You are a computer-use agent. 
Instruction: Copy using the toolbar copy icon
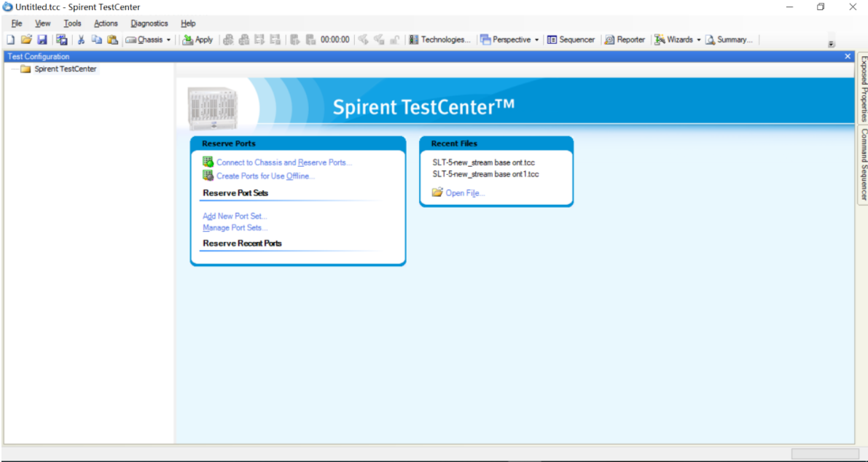tap(97, 39)
